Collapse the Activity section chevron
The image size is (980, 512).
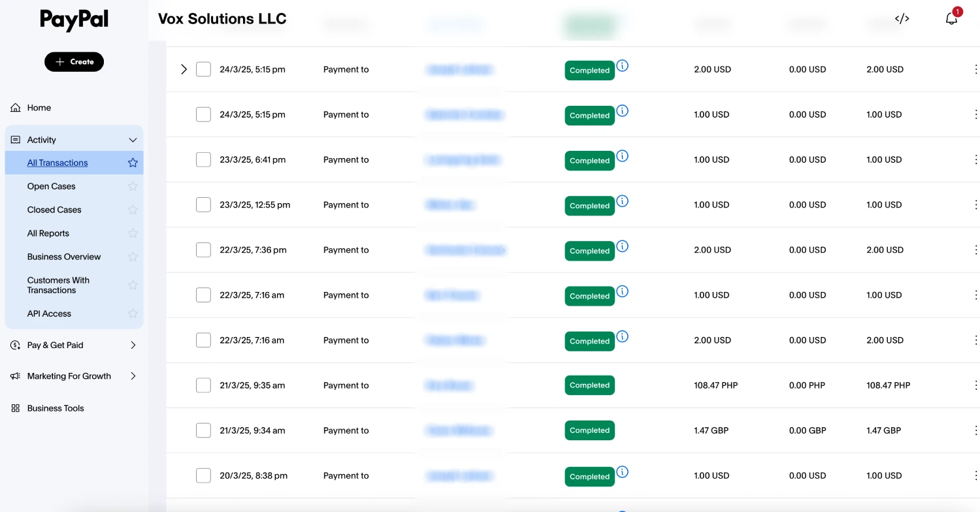[x=133, y=140]
